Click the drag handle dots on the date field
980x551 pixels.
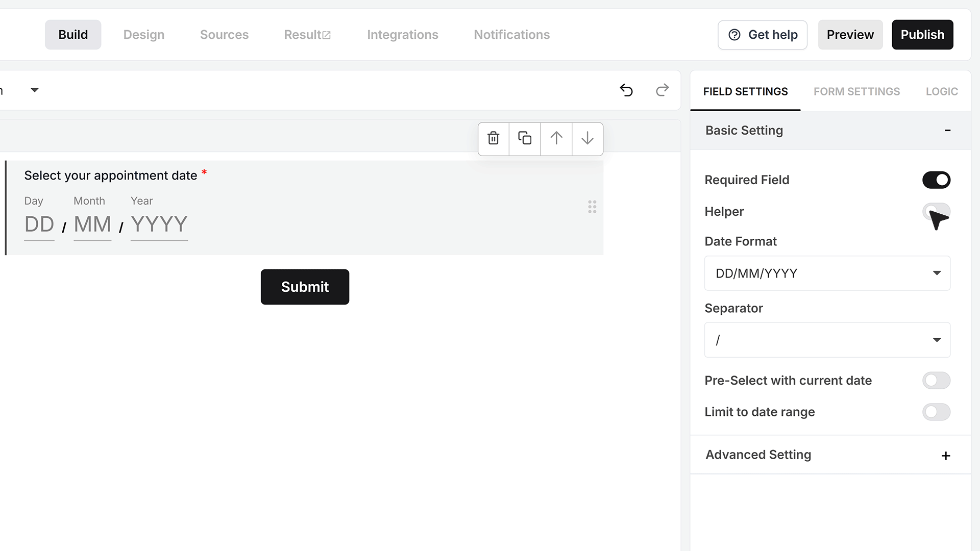pyautogui.click(x=592, y=207)
